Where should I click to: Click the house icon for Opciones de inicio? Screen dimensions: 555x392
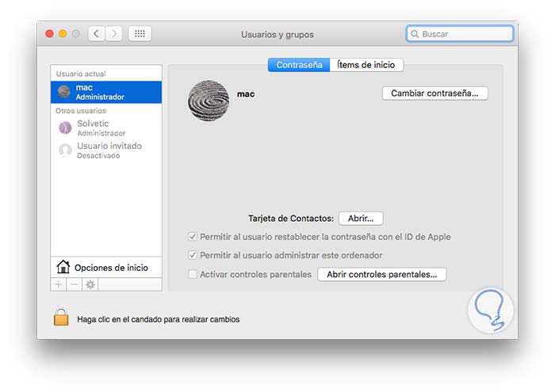click(x=63, y=267)
